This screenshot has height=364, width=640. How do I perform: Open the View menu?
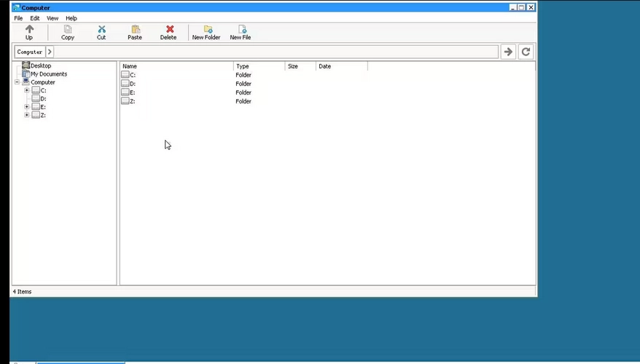(52, 18)
